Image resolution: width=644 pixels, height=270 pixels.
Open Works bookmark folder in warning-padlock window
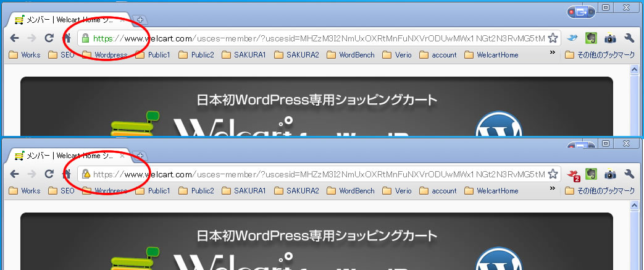point(25,191)
